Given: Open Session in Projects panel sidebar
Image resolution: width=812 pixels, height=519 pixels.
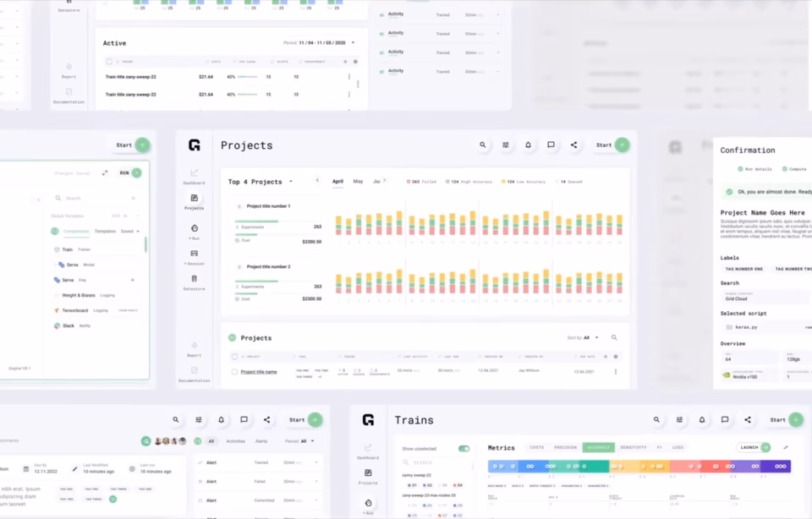Looking at the screenshot, I should [x=195, y=257].
